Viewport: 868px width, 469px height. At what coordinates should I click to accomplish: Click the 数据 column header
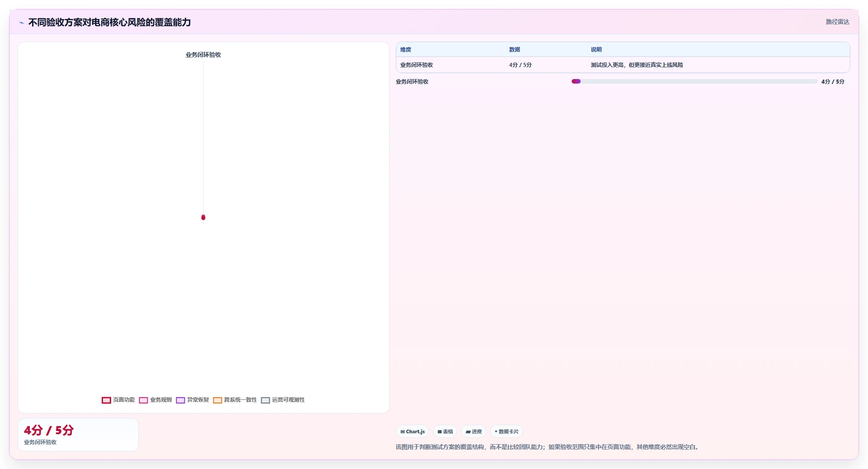coord(515,50)
